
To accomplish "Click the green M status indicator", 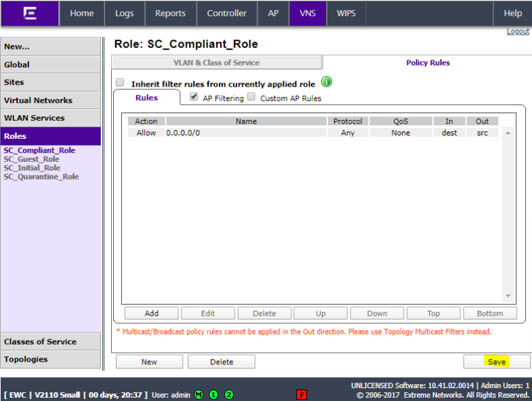I will tap(199, 394).
